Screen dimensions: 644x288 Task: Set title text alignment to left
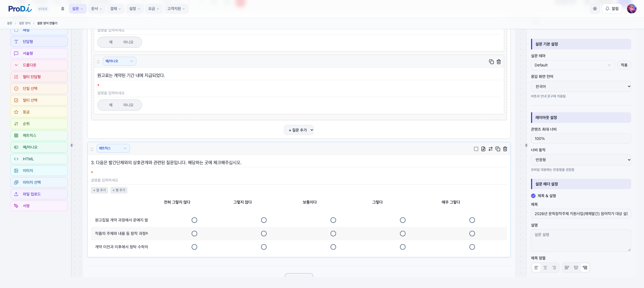pos(536,268)
